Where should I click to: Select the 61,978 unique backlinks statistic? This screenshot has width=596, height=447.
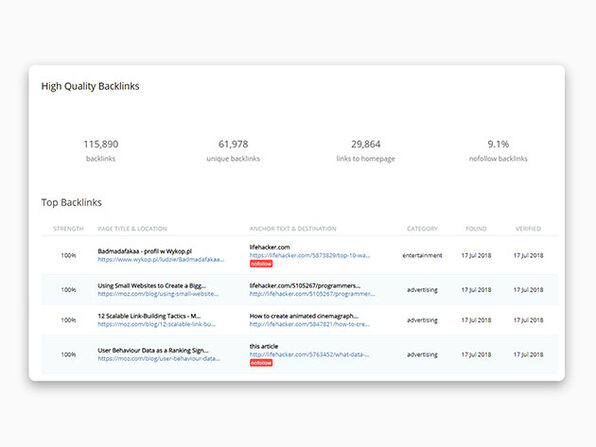coord(233,151)
